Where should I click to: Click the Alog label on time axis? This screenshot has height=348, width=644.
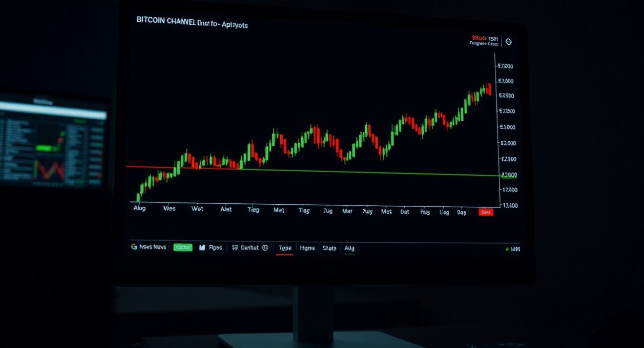(x=140, y=208)
